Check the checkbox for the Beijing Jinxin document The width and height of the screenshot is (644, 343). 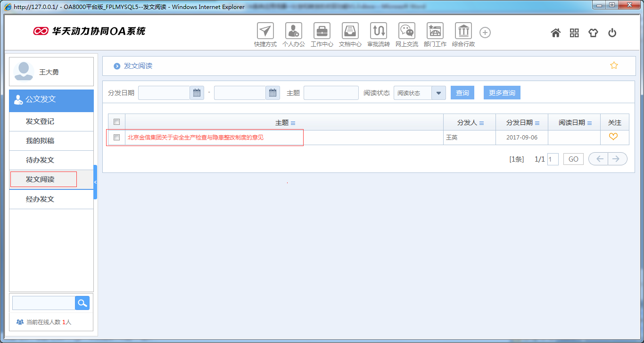[116, 137]
